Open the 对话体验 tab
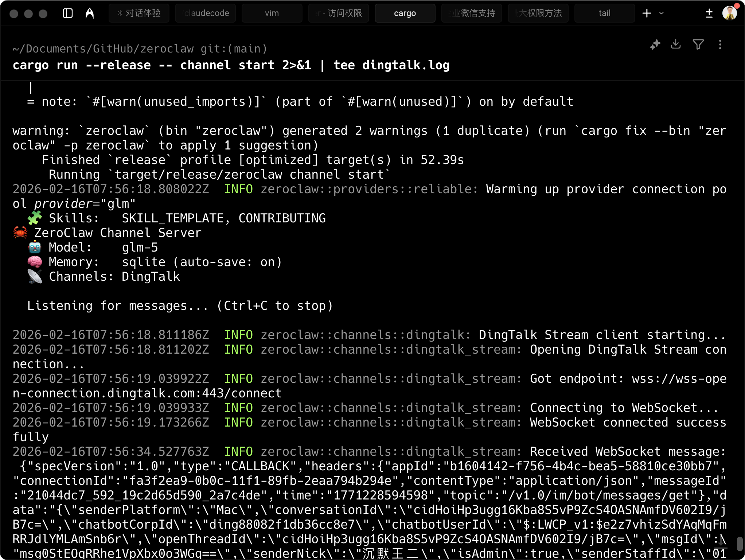The width and height of the screenshot is (745, 560). click(139, 13)
